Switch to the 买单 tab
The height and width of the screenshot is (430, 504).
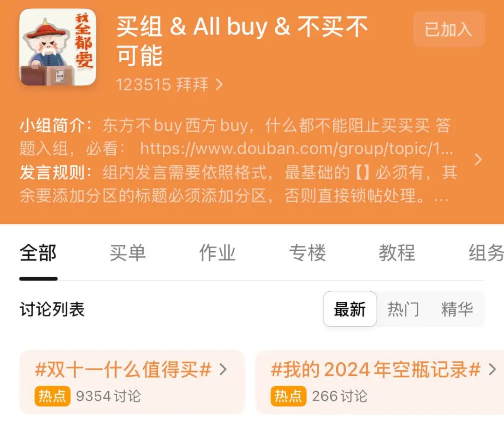pos(128,253)
